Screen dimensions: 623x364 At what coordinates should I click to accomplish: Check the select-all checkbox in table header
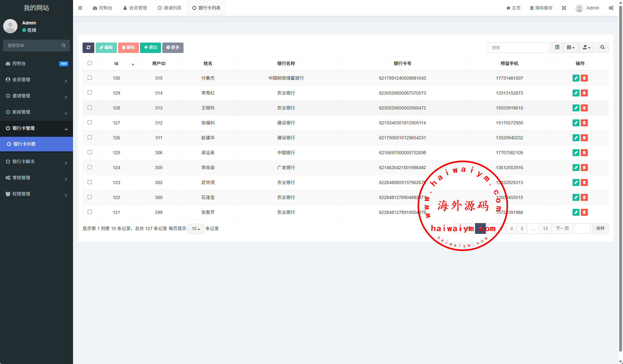(x=90, y=63)
